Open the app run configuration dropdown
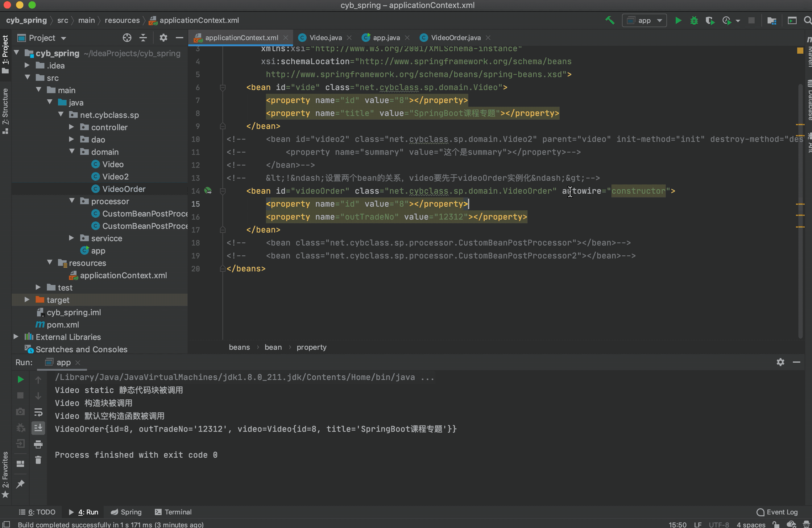 click(644, 20)
